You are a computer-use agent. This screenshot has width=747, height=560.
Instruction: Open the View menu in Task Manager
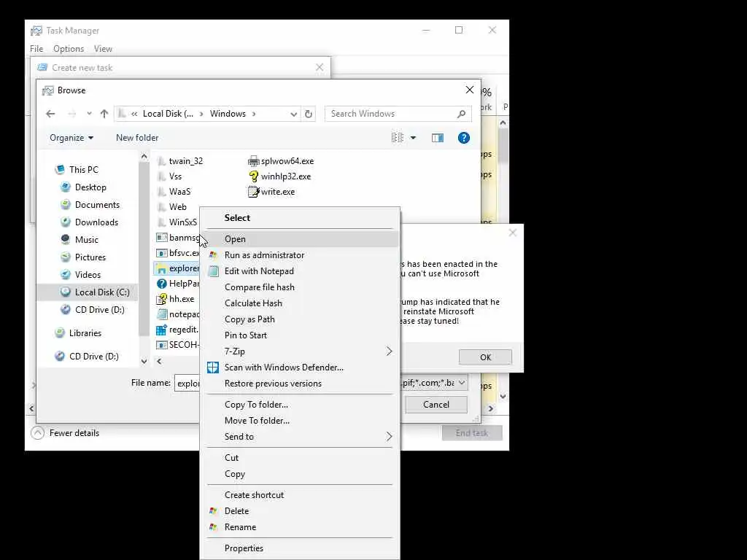103,49
